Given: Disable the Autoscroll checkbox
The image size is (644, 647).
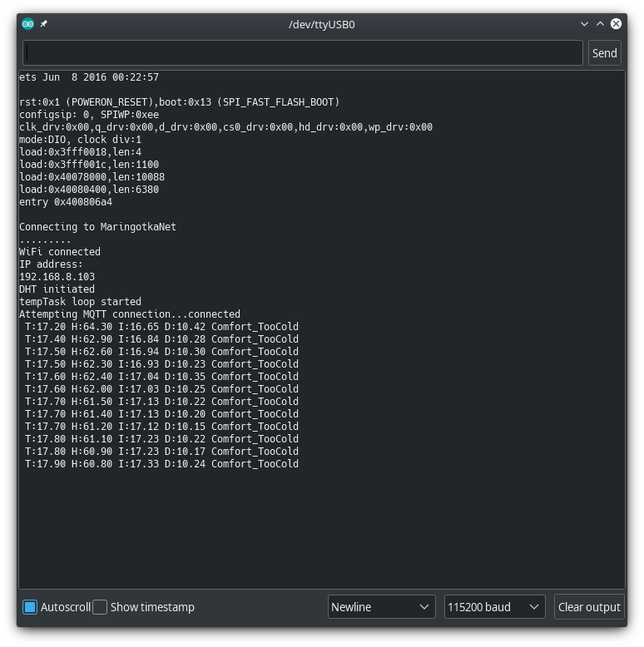Looking at the screenshot, I should [x=30, y=607].
